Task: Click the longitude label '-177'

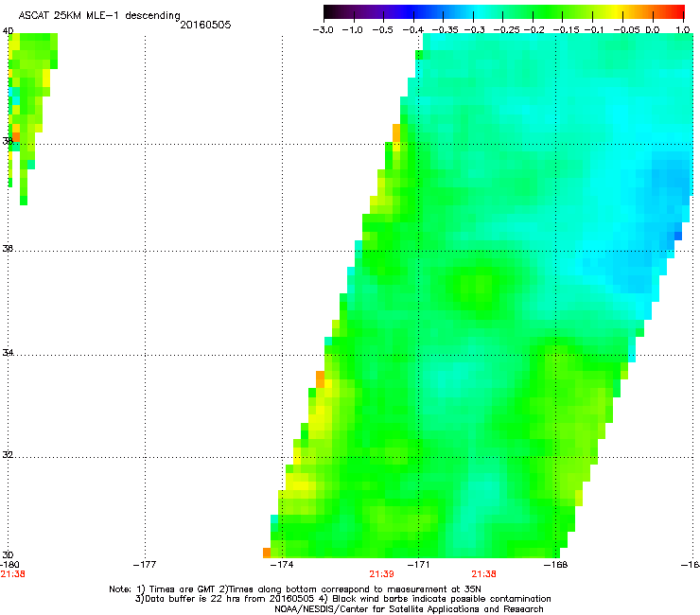Action: 145,565
